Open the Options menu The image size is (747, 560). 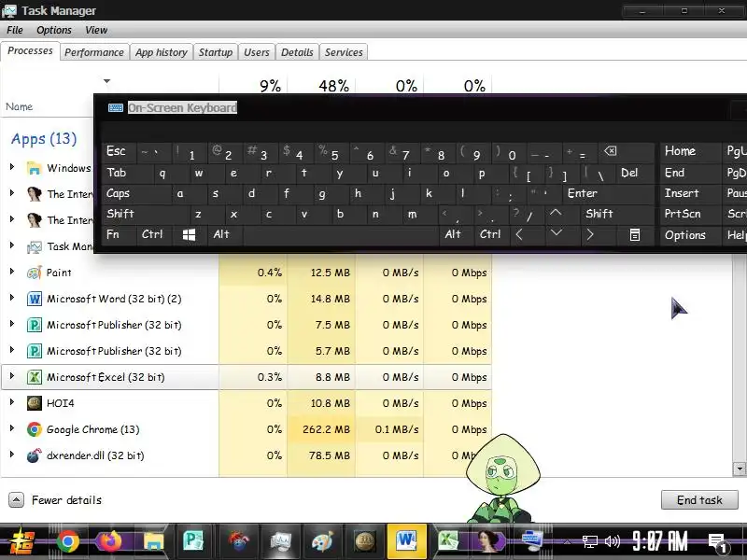click(x=54, y=30)
